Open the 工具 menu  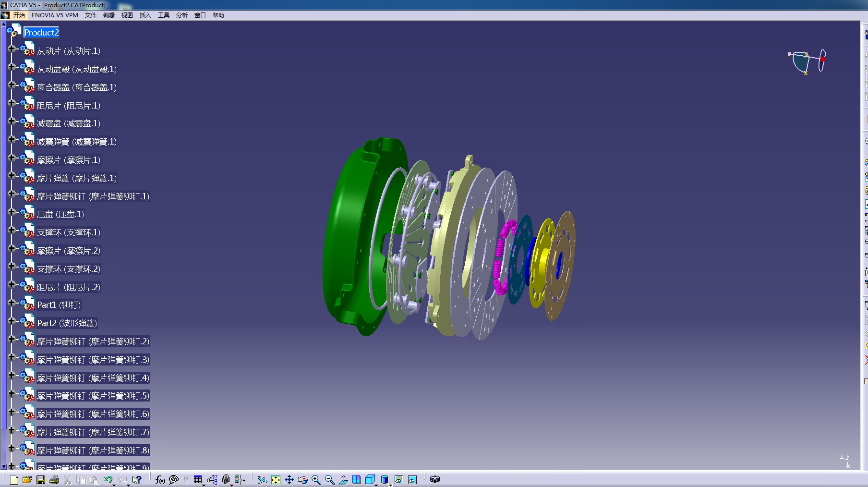click(x=164, y=15)
